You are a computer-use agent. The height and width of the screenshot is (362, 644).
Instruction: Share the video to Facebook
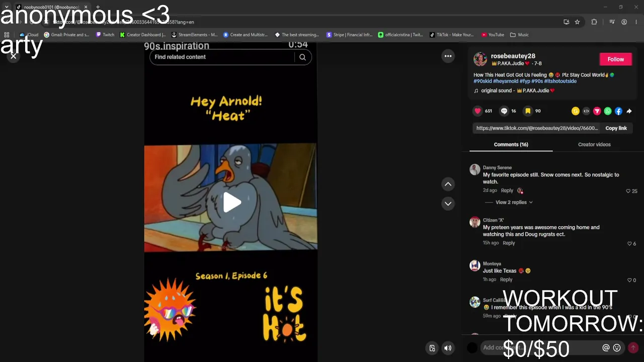tap(618, 111)
